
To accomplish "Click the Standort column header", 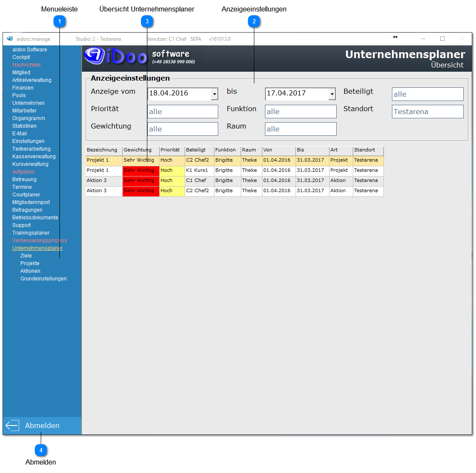I will click(368, 150).
